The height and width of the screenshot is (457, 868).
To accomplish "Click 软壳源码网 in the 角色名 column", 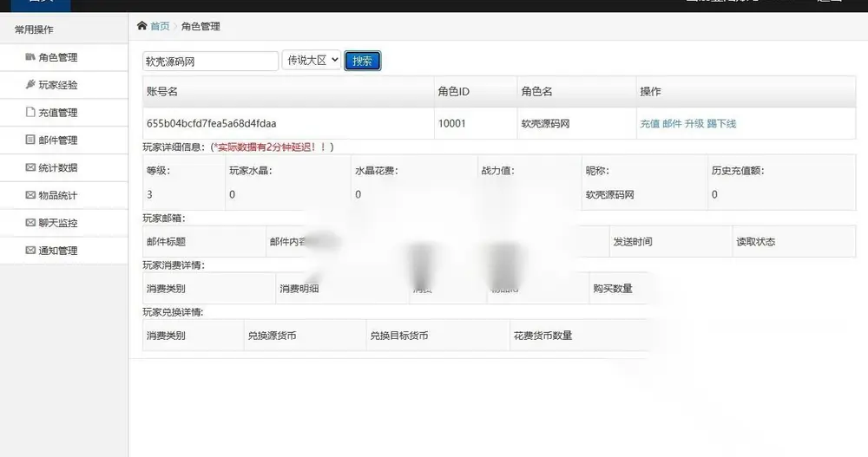I will tap(545, 123).
